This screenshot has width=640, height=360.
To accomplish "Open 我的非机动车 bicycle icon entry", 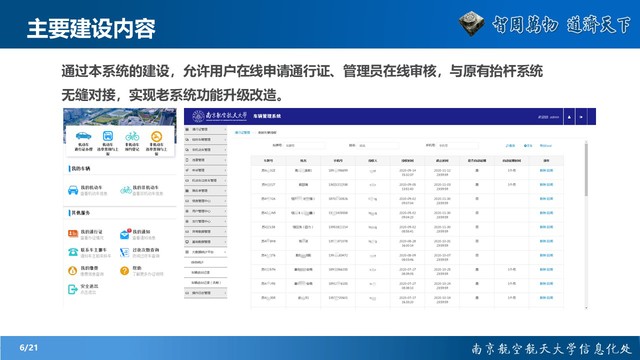I will click(126, 190).
